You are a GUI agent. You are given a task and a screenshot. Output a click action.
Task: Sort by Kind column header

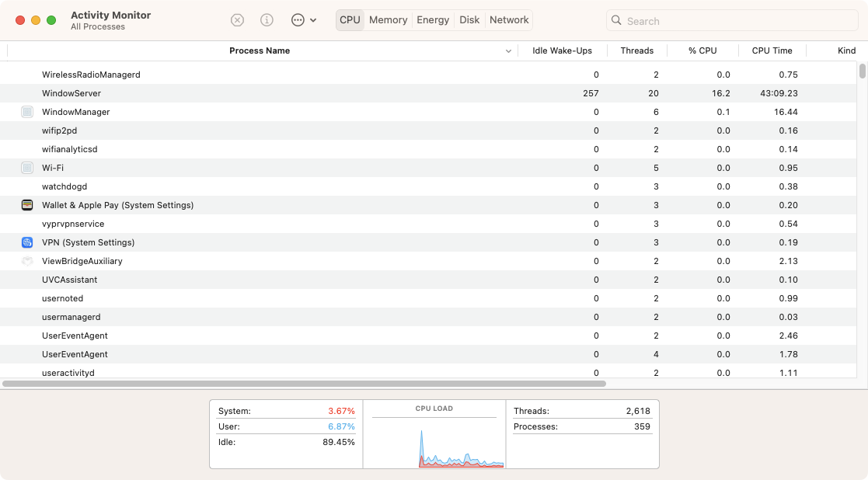pos(846,50)
